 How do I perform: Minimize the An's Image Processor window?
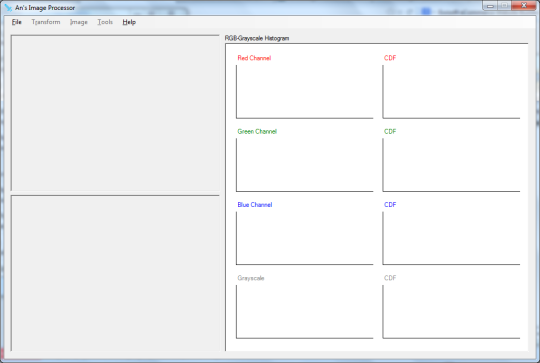coord(490,6)
